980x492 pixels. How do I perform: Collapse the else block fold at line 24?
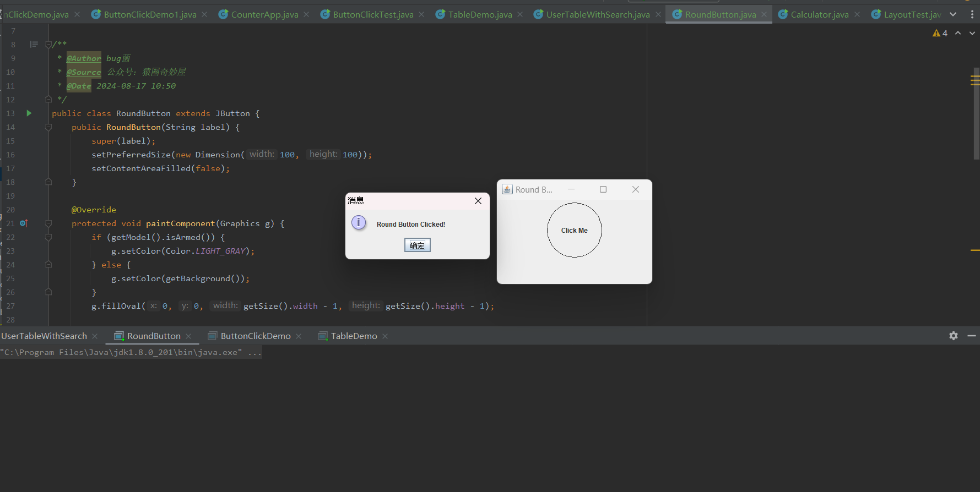click(48, 265)
